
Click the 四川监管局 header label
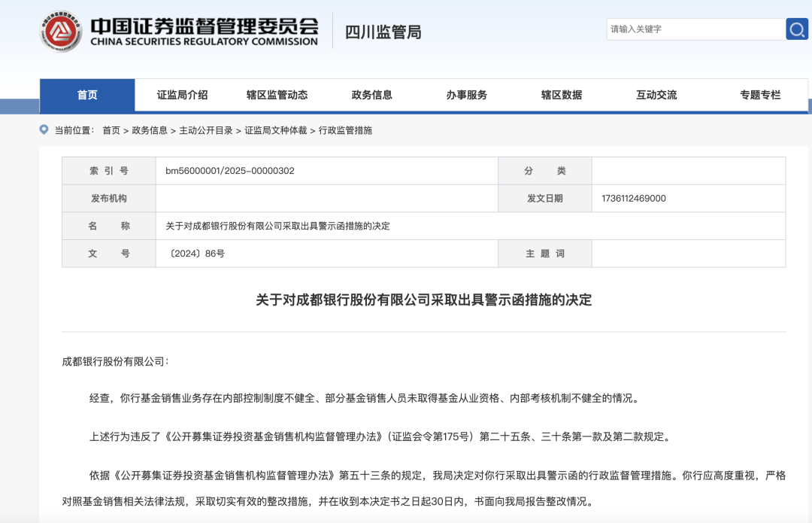point(383,32)
